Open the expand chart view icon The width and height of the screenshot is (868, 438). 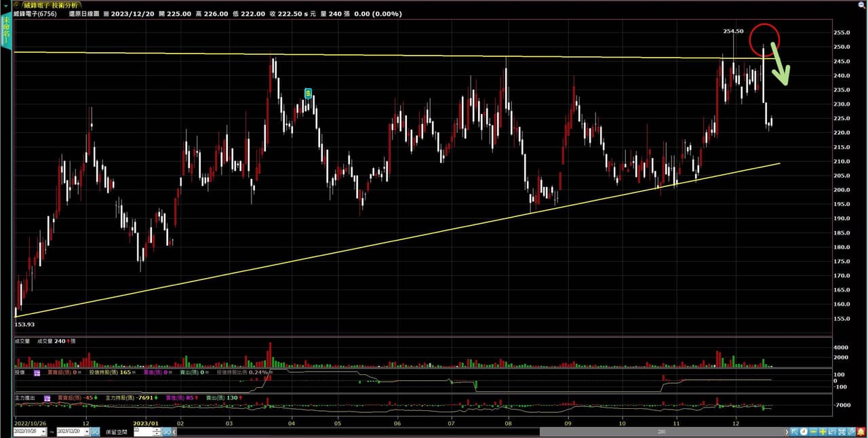coord(832,432)
